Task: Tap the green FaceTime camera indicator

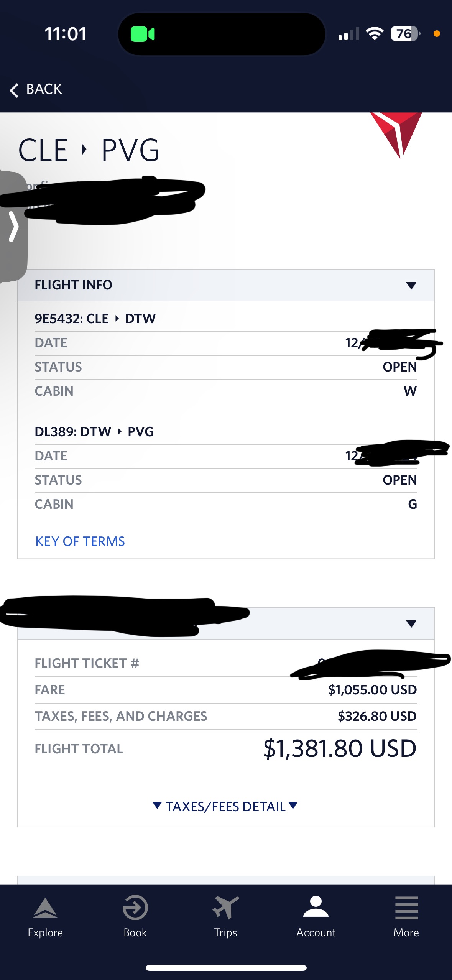Action: click(x=142, y=34)
